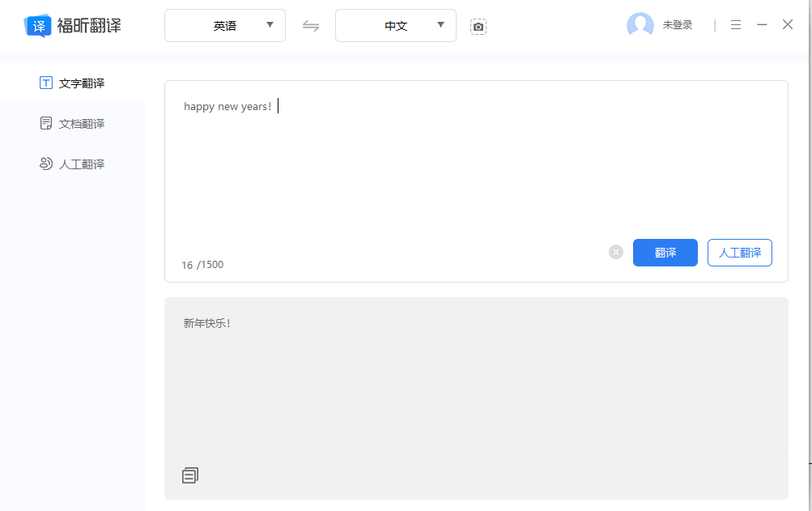Minimize the translator window
Image resolution: width=812 pixels, height=511 pixels.
[762, 25]
